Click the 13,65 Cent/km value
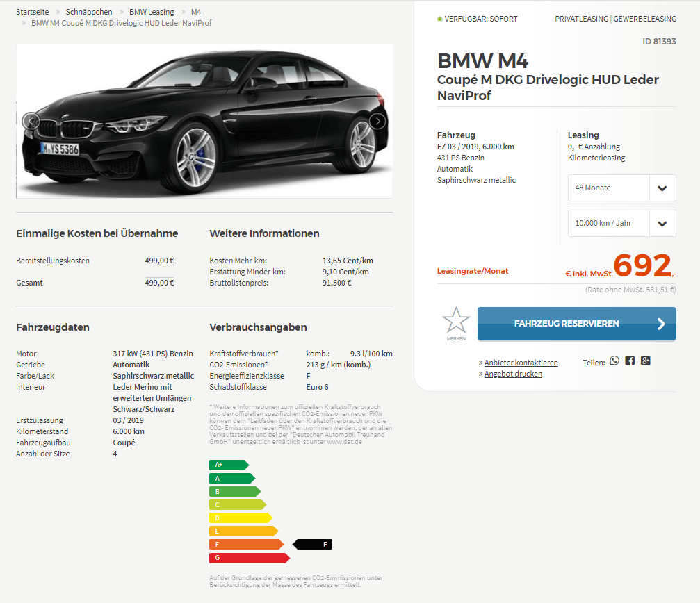 [x=348, y=261]
